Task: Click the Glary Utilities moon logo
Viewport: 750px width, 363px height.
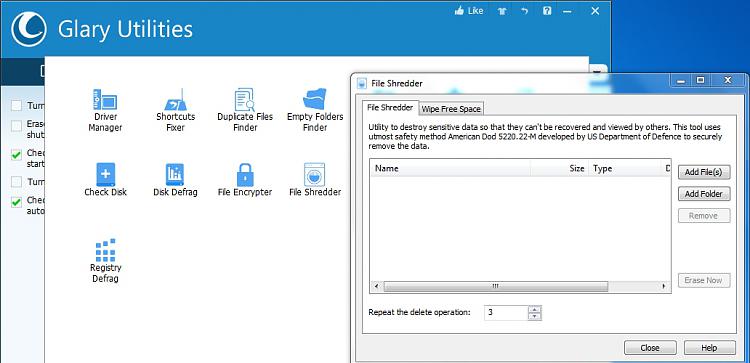Action: (x=29, y=29)
